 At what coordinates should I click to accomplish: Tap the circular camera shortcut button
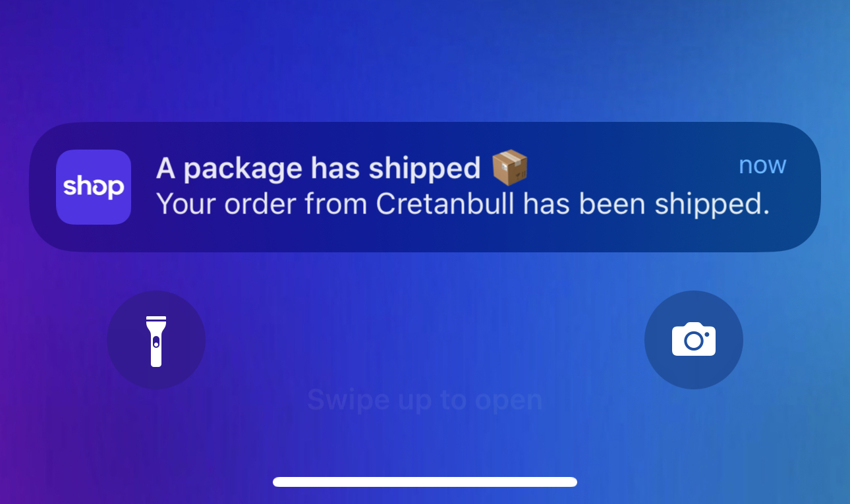(x=694, y=340)
